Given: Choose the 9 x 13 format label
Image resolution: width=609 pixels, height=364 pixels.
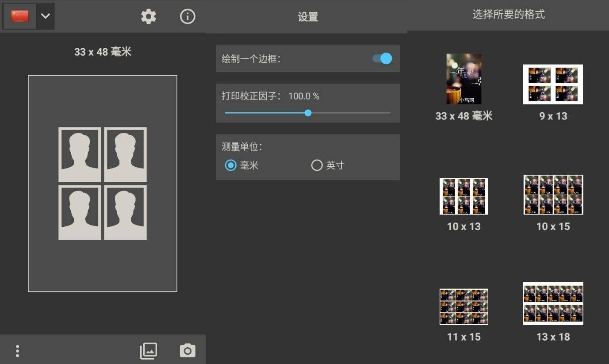Looking at the screenshot, I should pyautogui.click(x=553, y=116).
